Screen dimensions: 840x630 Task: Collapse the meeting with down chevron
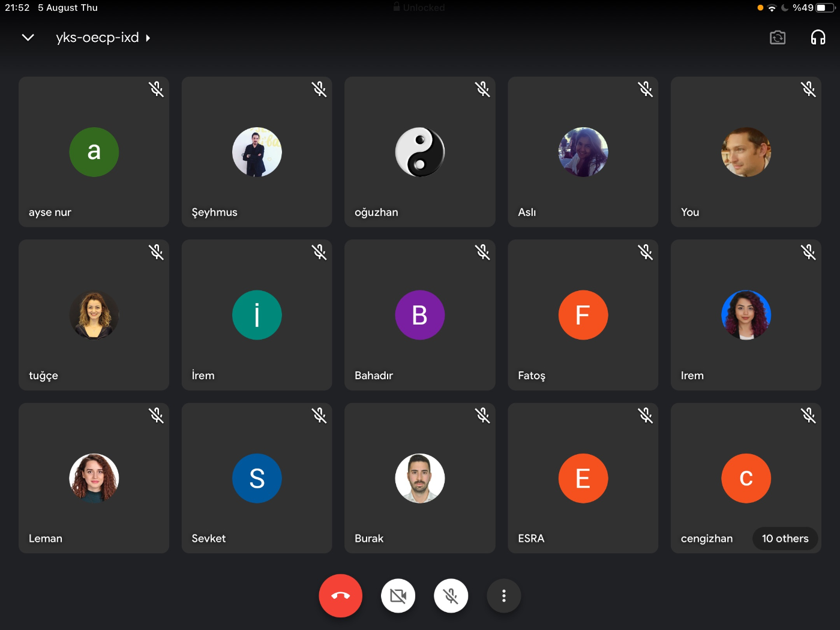(28, 38)
